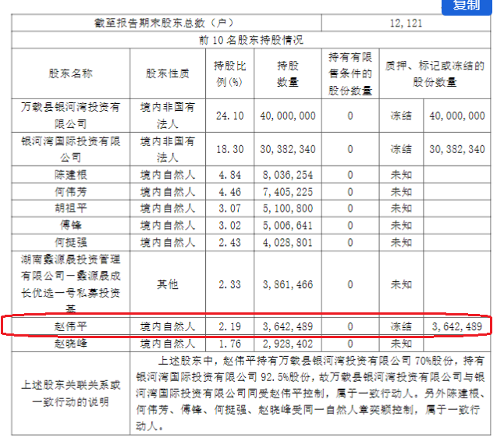Viewport: 504px width, 442px height.
Task: Click shareholder name 傅锋
Action: click(70, 225)
